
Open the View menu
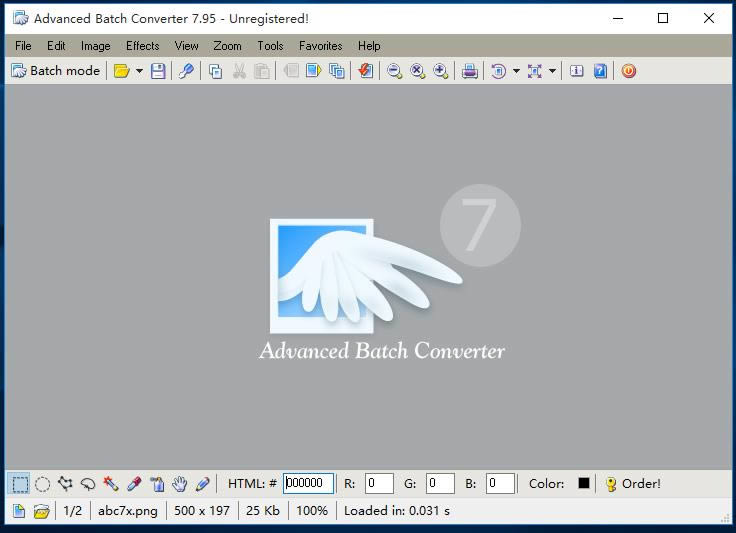point(186,46)
